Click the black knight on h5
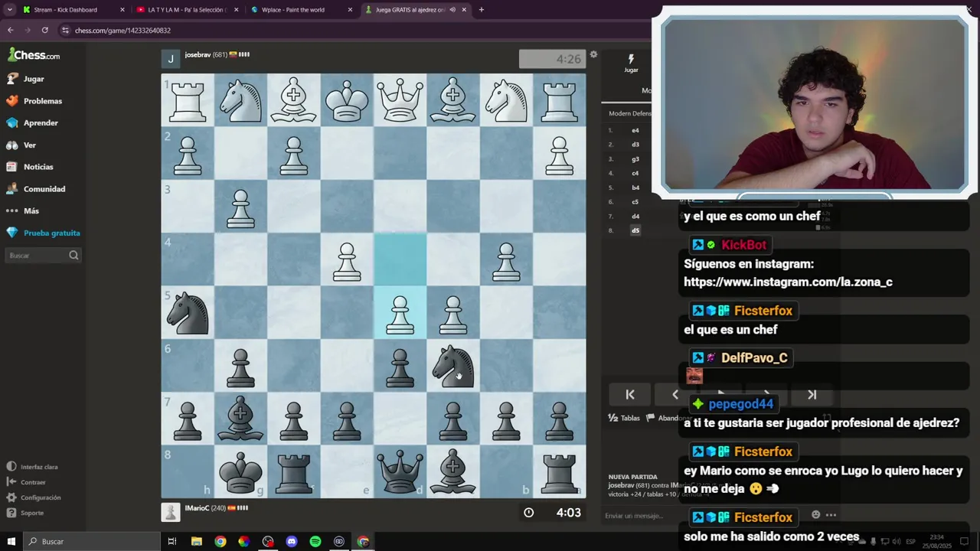This screenshot has height=551, width=980. 188,313
